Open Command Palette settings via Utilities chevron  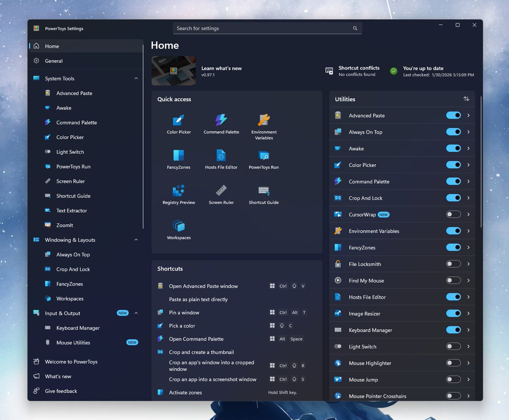coord(468,181)
